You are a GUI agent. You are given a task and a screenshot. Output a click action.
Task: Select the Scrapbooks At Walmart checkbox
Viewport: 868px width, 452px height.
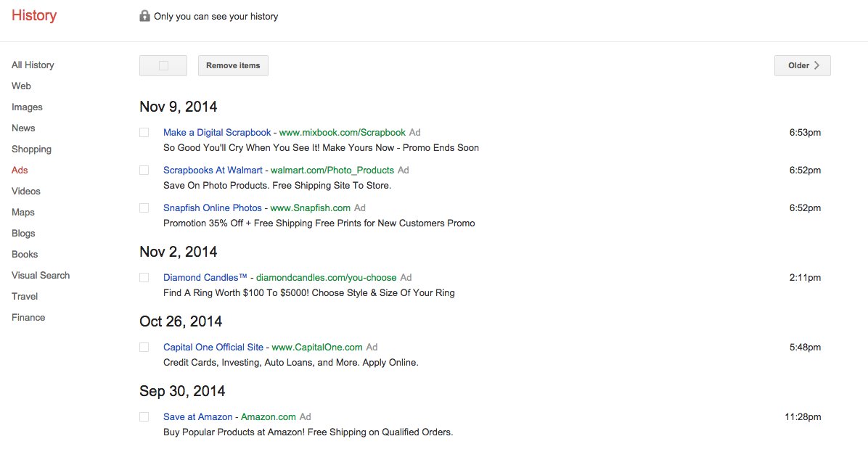pos(144,170)
